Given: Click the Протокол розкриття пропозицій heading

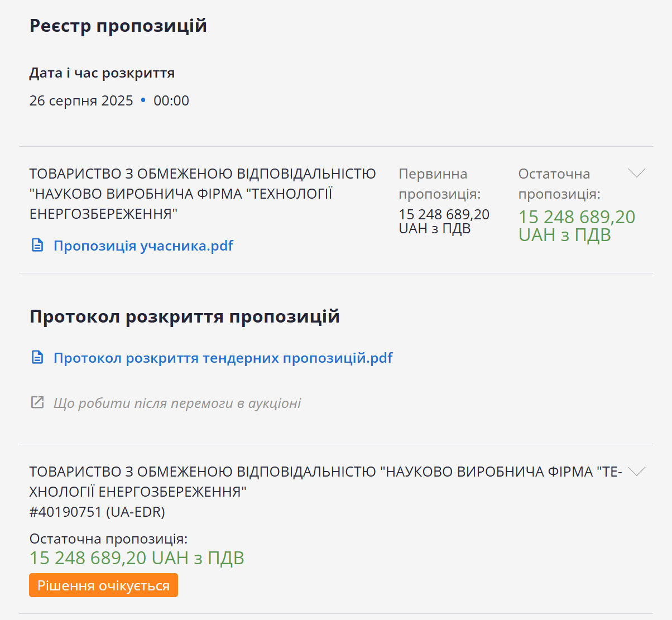Looking at the screenshot, I should [x=184, y=316].
